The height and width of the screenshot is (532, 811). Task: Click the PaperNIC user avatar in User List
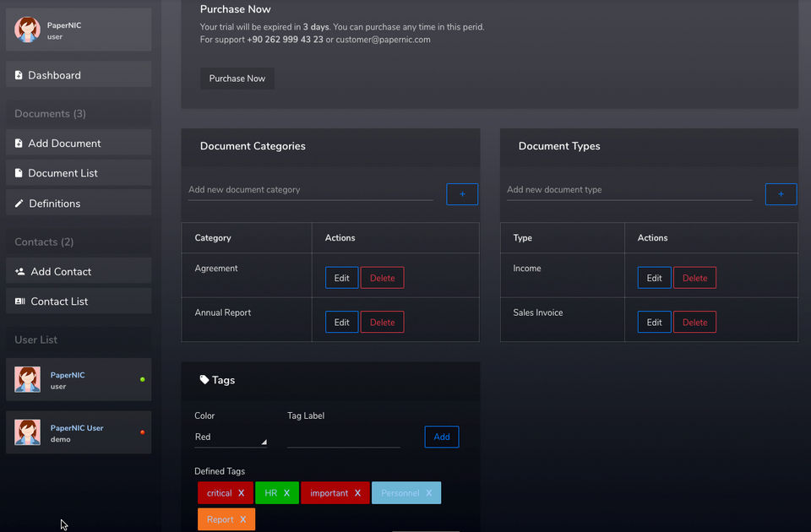[x=27, y=379]
